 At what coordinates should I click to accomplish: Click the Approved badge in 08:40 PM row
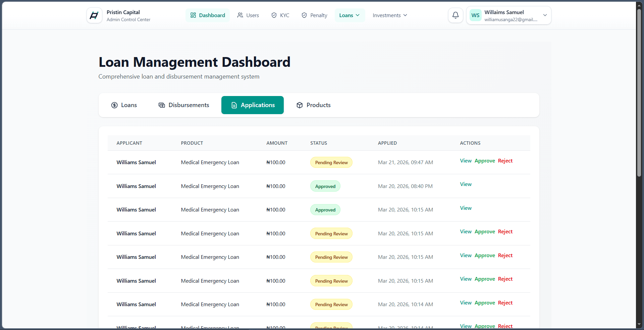[x=325, y=186]
